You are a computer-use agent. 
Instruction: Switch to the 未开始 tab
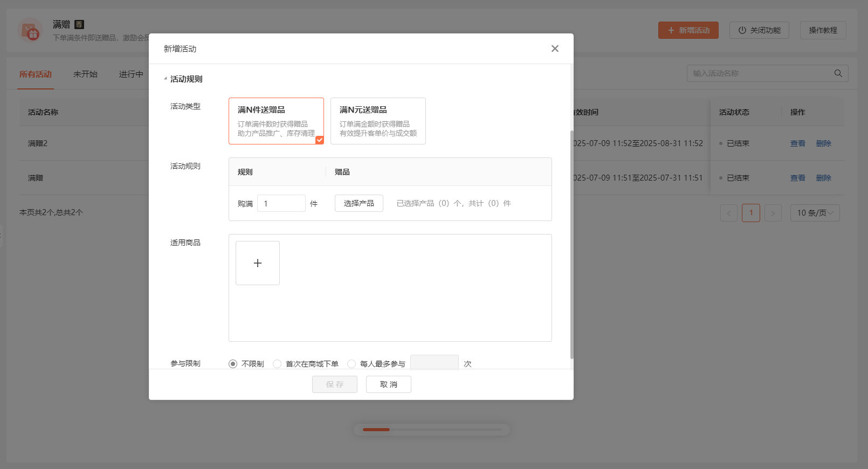pyautogui.click(x=85, y=74)
